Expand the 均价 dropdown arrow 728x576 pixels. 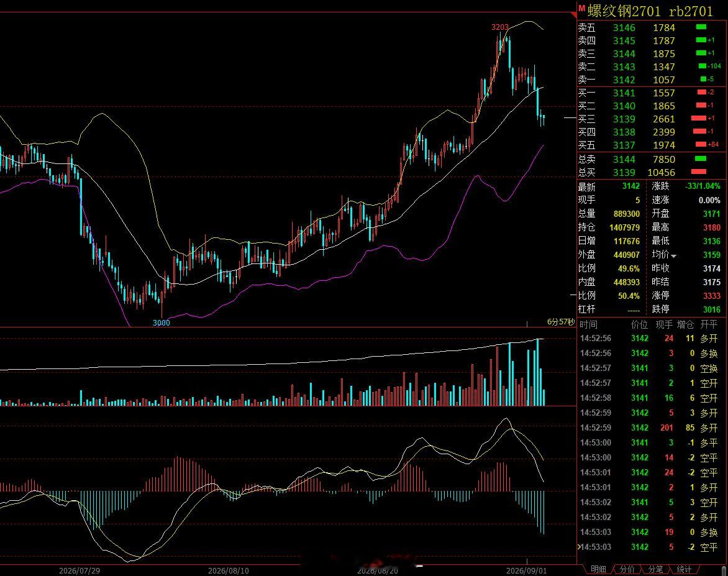pos(674,256)
